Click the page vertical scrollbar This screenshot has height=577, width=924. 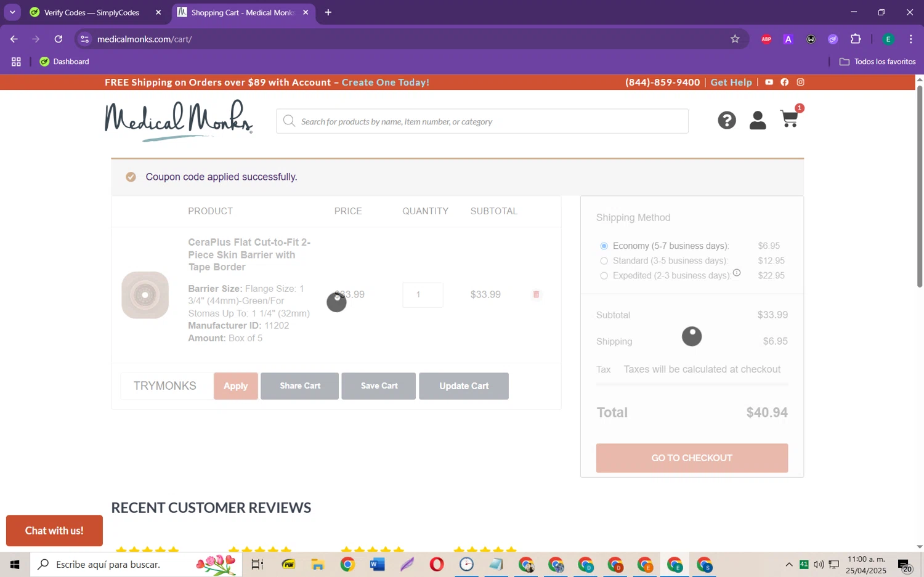(x=920, y=187)
